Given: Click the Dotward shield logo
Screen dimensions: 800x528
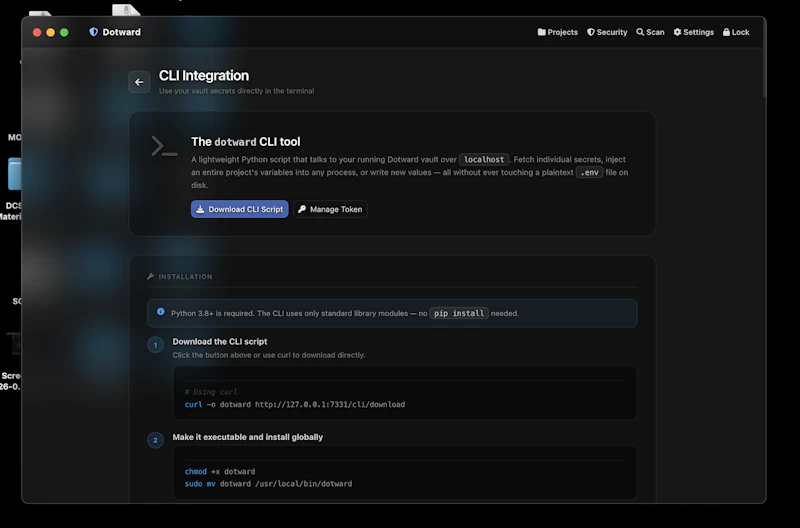Looking at the screenshot, I should 93,32.
